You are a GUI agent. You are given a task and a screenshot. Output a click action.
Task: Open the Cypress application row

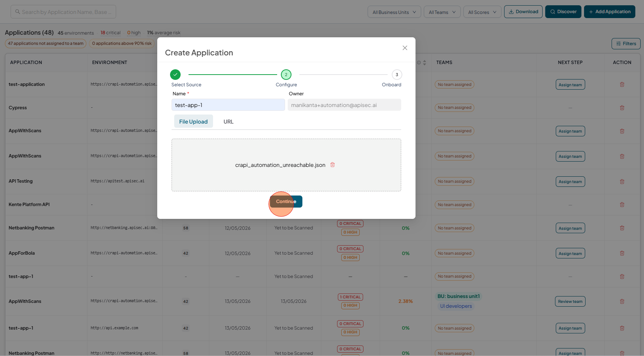tap(18, 108)
